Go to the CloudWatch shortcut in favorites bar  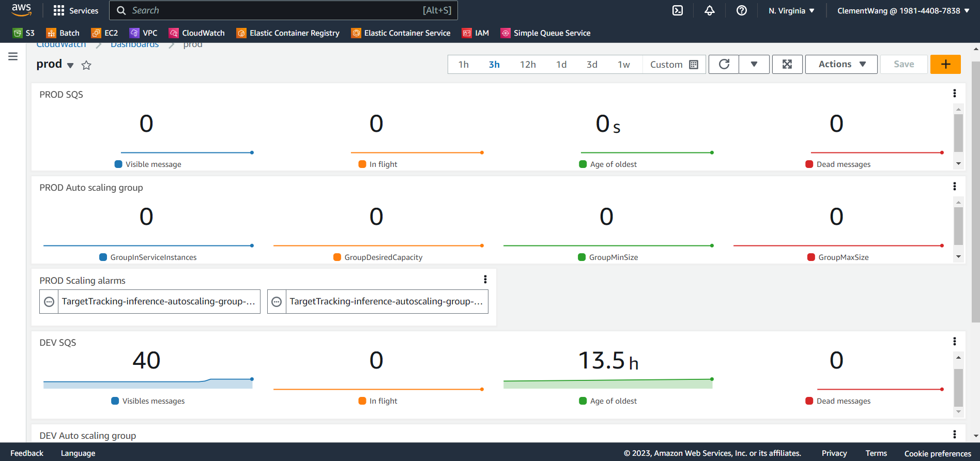click(x=197, y=33)
